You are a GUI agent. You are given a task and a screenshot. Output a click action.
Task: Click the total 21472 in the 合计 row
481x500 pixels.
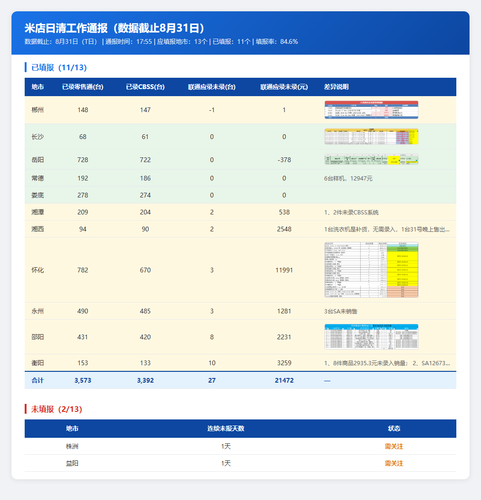(x=284, y=380)
